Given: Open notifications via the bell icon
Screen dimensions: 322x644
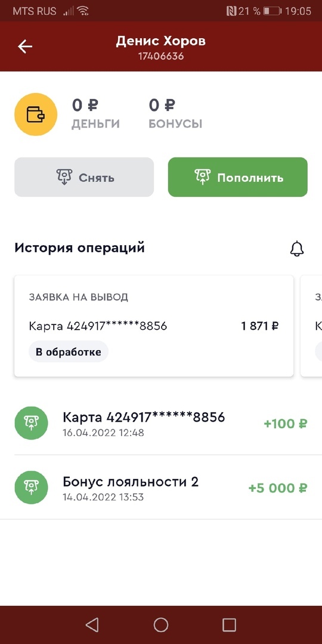Looking at the screenshot, I should 297,249.
